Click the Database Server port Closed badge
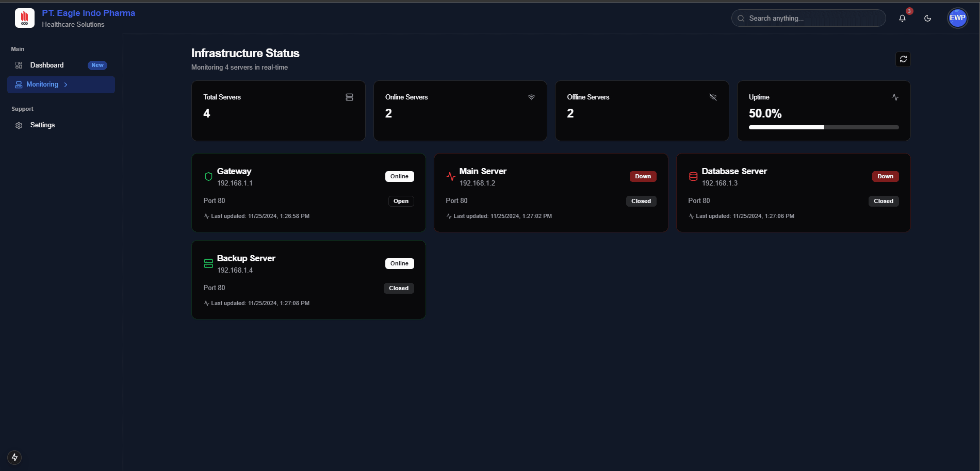 point(884,201)
